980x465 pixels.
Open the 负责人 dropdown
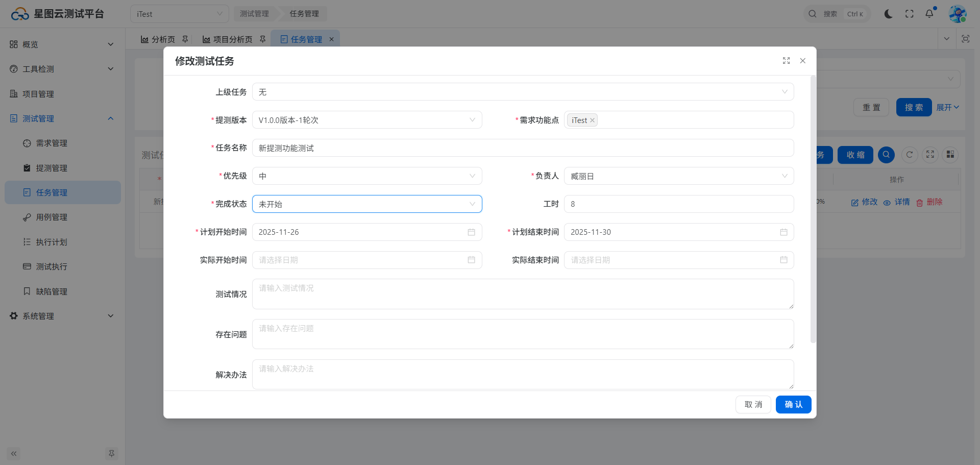[678, 176]
